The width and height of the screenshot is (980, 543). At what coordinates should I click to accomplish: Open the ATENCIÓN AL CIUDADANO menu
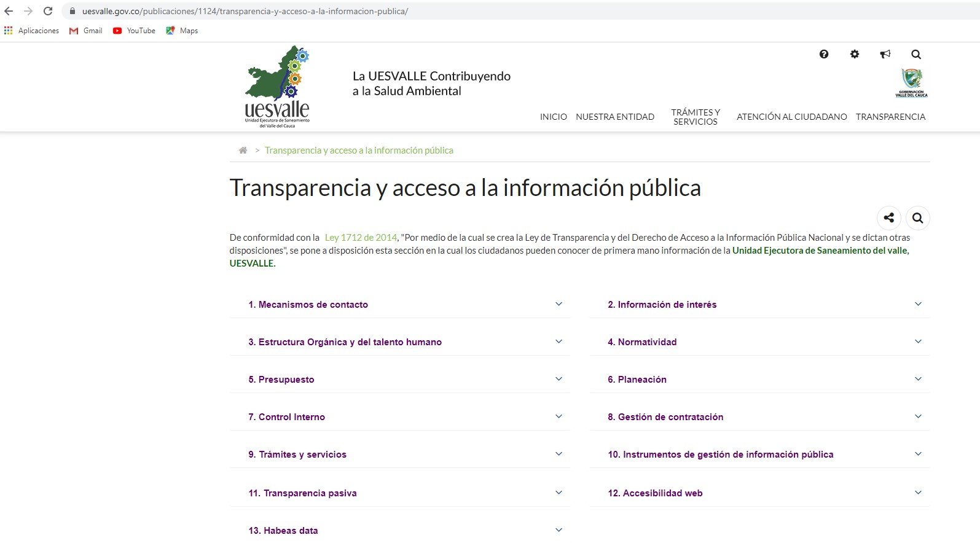[792, 117]
